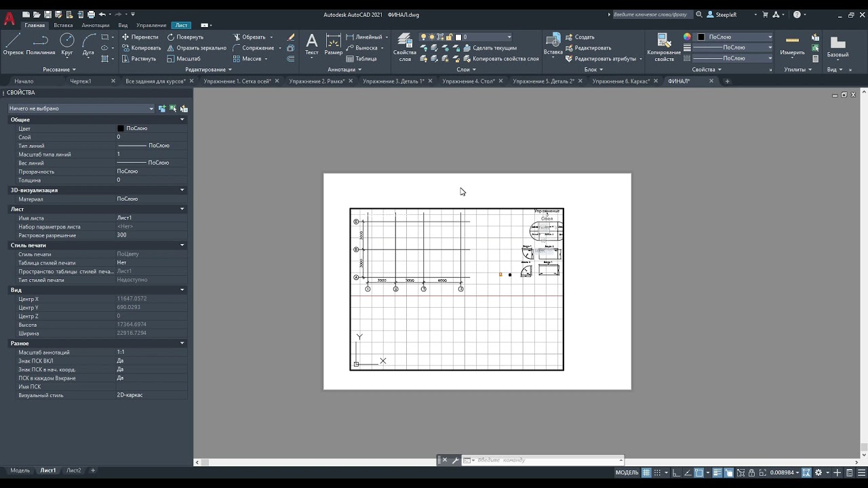Click the Print icon in quick access toolbar

point(91,14)
